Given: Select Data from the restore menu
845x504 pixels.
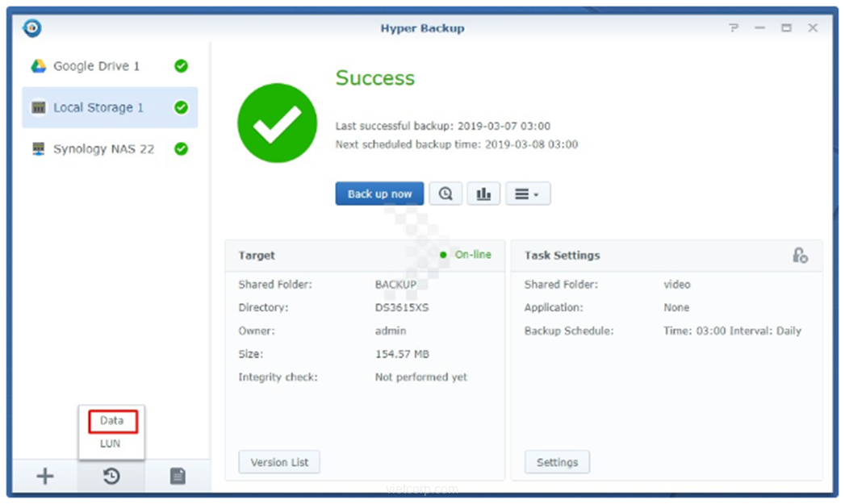Looking at the screenshot, I should tap(112, 421).
